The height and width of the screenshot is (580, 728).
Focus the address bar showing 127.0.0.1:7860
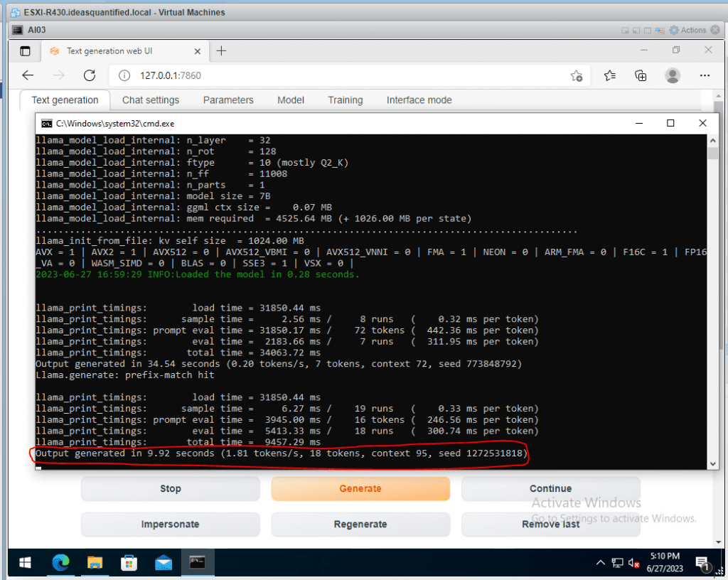349,75
